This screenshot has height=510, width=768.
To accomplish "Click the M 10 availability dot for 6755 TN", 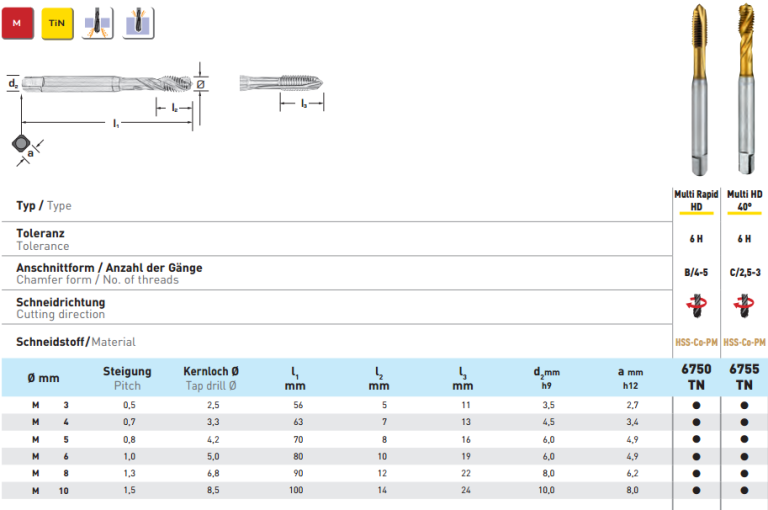I will tap(744, 491).
